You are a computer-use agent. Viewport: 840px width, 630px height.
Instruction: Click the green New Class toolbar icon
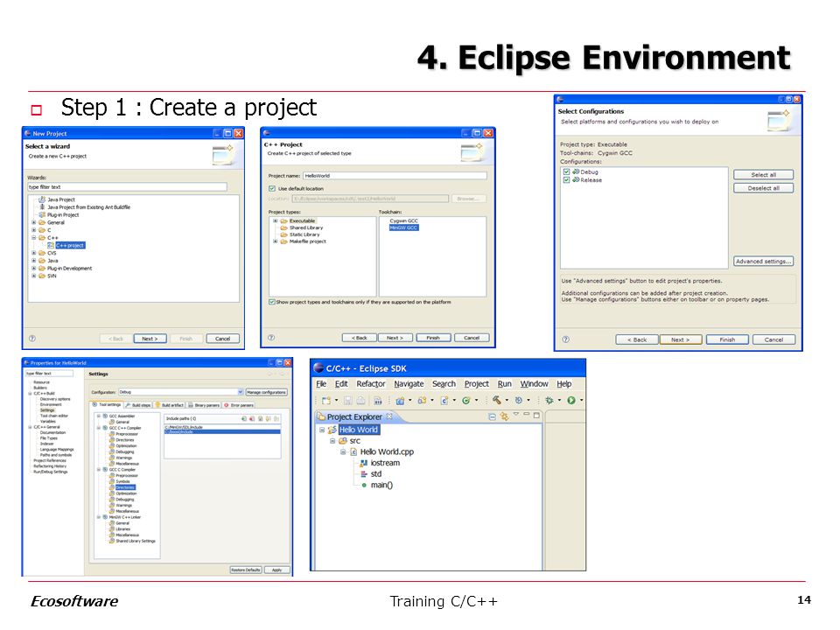tap(466, 400)
